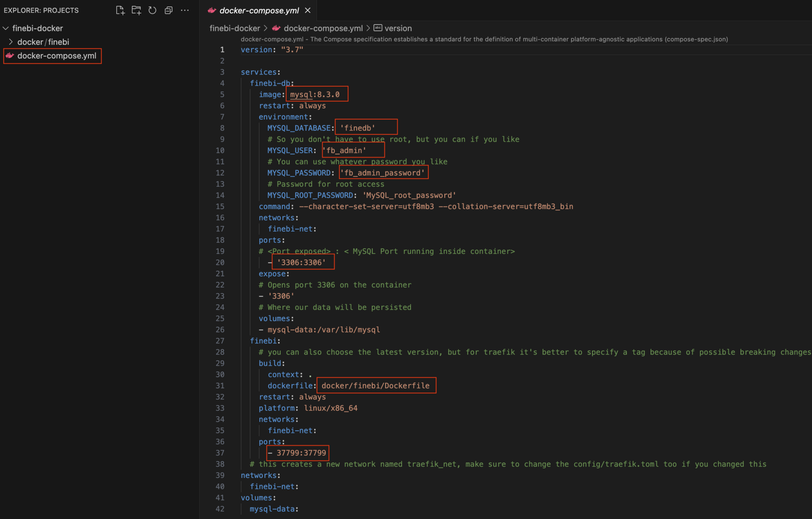Collapse the finebi-docker root folder
812x519 pixels.
pos(6,29)
